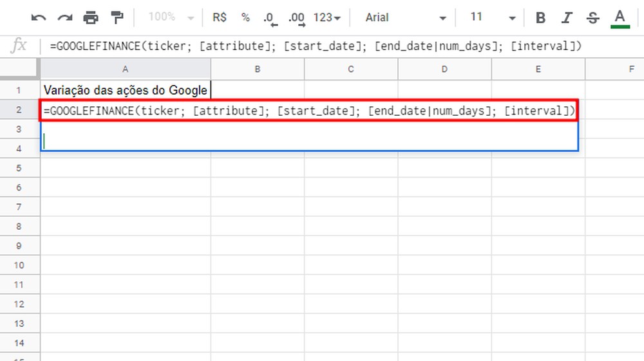Screen dimensions: 644x361
Task: Expand the Arial font dropdown
Action: point(406,17)
